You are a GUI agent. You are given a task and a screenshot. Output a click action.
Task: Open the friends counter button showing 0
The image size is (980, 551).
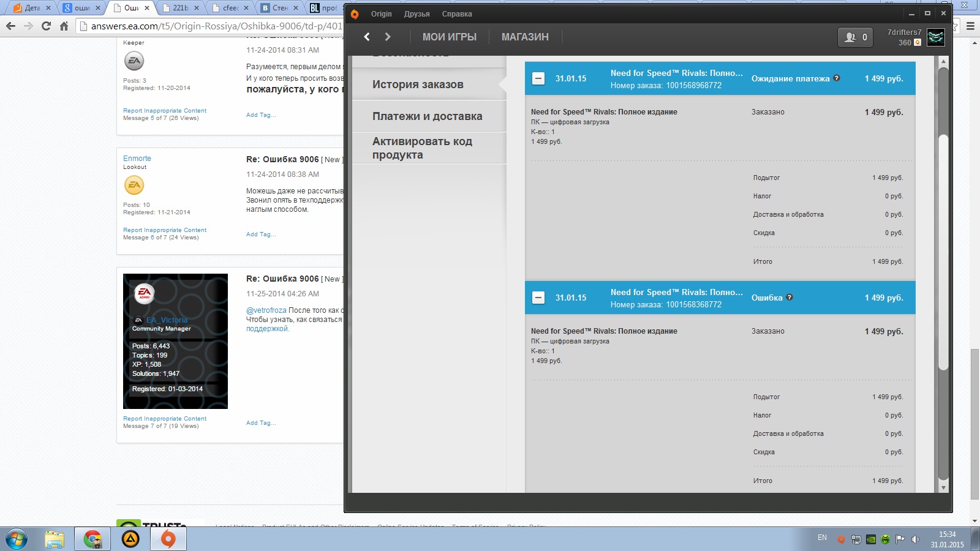pyautogui.click(x=855, y=37)
